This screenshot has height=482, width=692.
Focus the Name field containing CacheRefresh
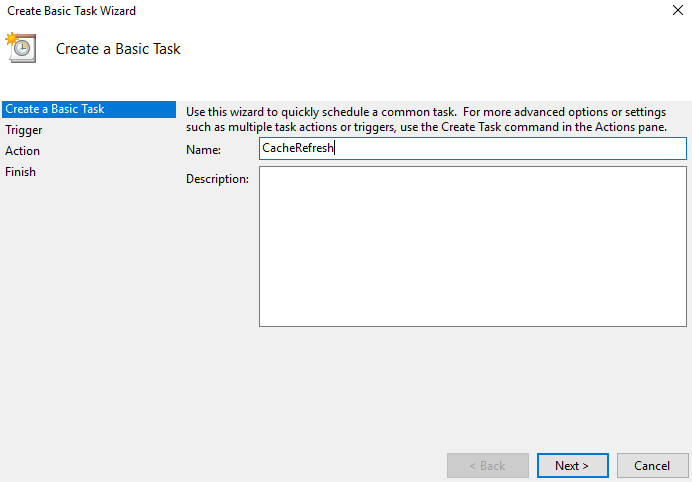pyautogui.click(x=472, y=148)
